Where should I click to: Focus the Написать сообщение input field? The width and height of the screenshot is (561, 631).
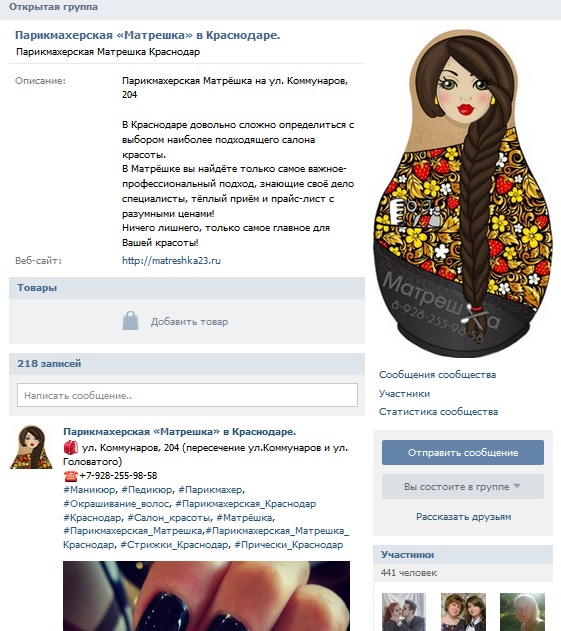pyautogui.click(x=187, y=395)
